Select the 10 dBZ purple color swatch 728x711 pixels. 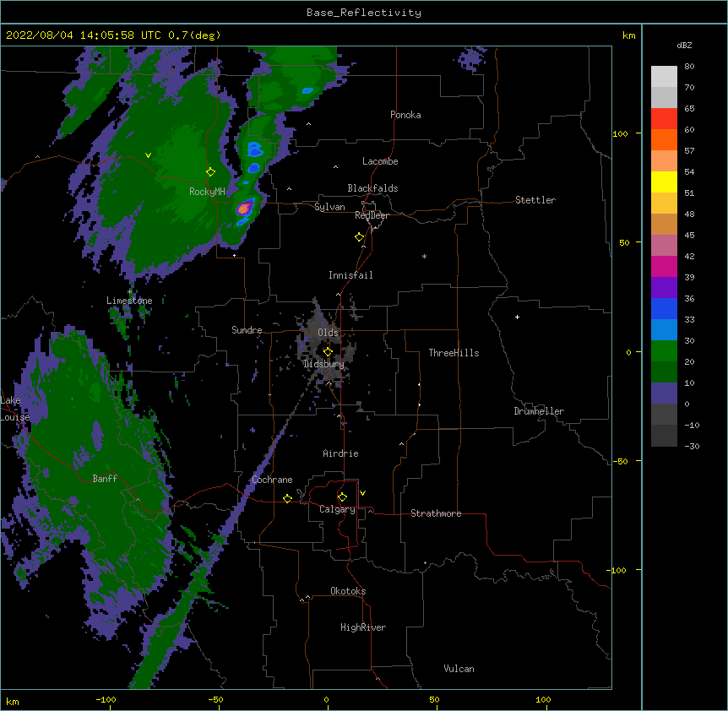(664, 393)
